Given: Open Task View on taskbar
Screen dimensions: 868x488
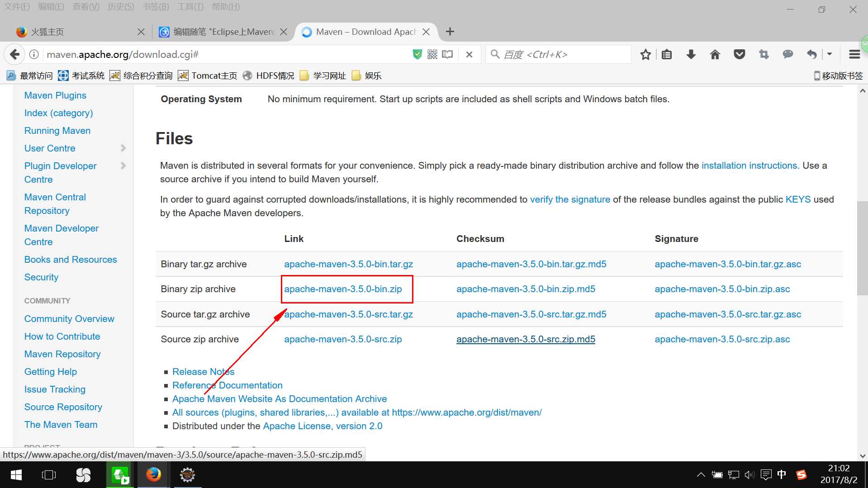Looking at the screenshot, I should pyautogui.click(x=49, y=475).
